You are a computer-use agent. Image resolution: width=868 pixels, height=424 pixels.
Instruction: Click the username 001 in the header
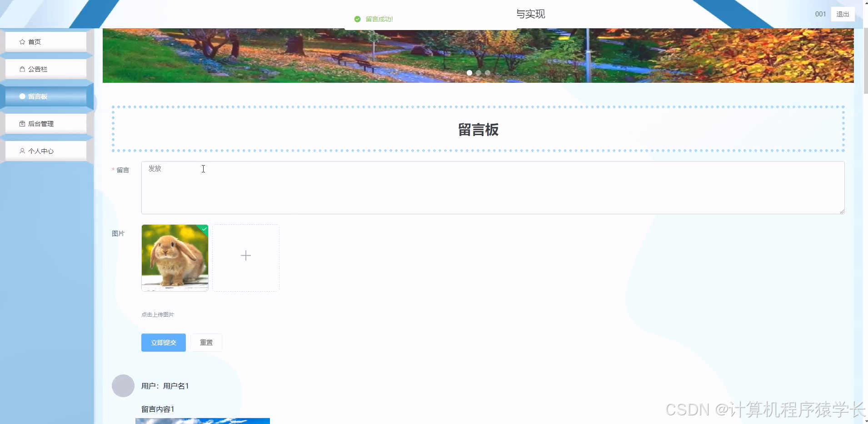tap(820, 14)
